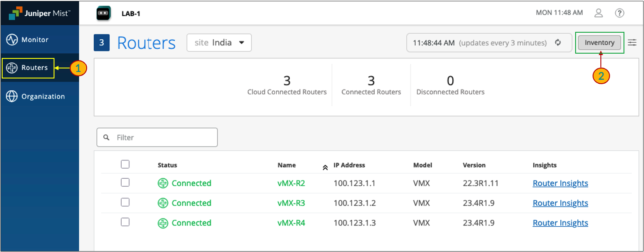This screenshot has height=252, width=644.
Task: Click the Inventory button
Action: [x=600, y=43]
